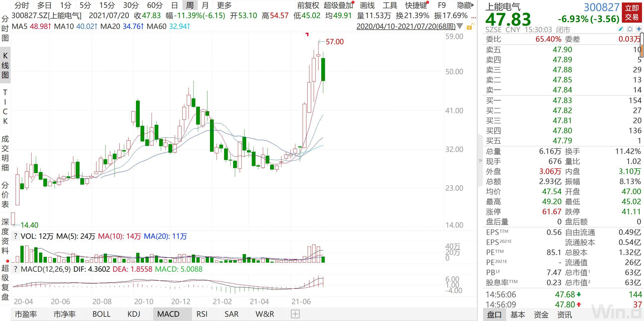The width and height of the screenshot is (644, 321).
Task: Open TICK view in left sidebar
Action: [5, 107]
